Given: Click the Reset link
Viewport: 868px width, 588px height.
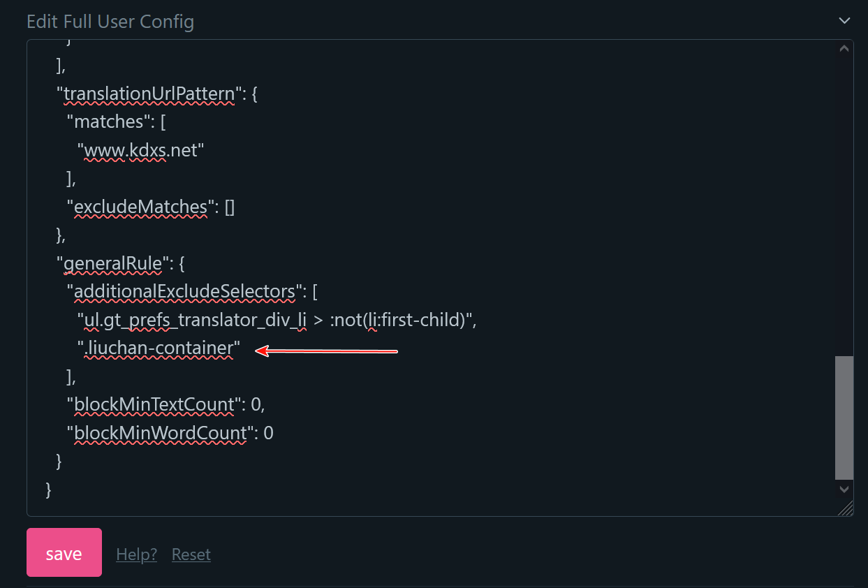Looking at the screenshot, I should point(191,554).
